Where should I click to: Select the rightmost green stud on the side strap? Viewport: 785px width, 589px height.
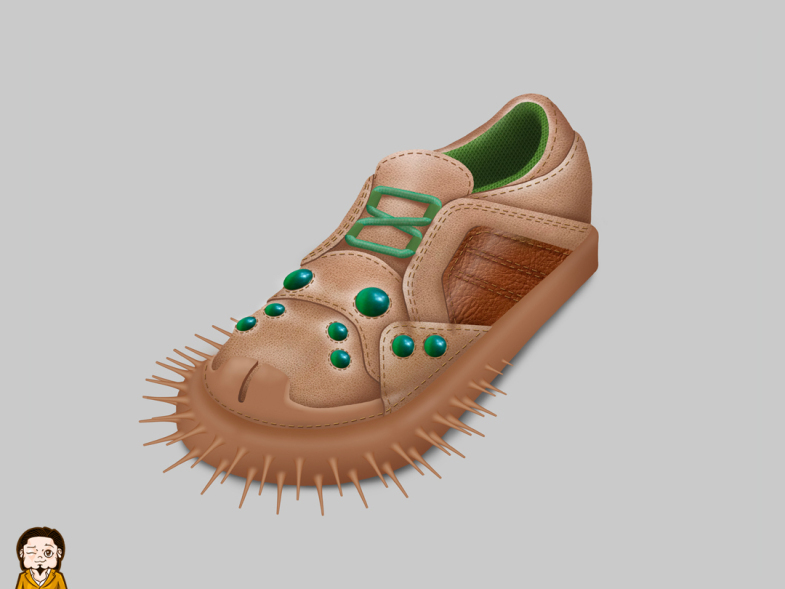(435, 346)
